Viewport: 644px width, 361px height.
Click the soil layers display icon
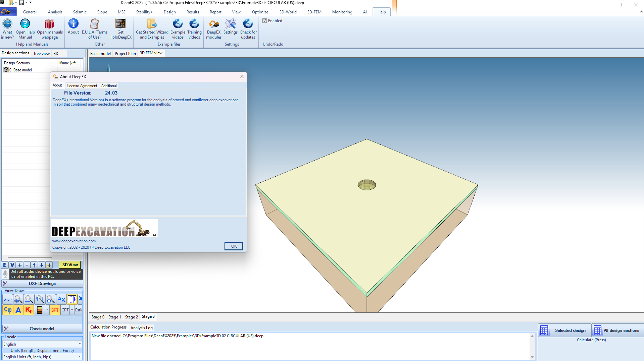click(x=40, y=310)
